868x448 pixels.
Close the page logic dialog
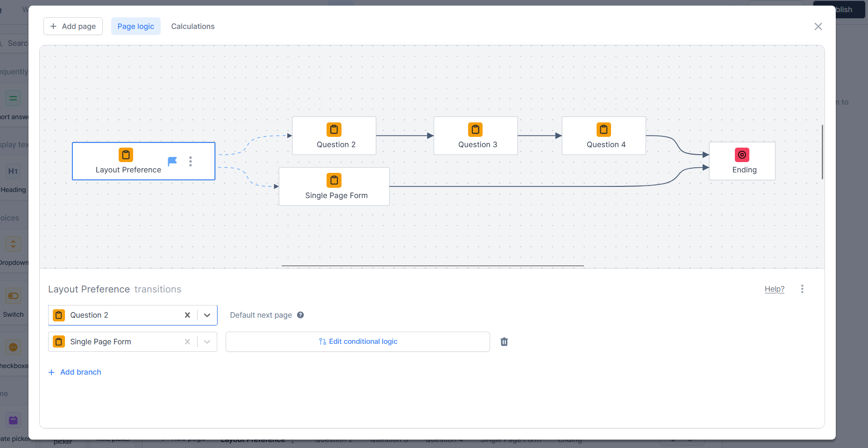pos(818,27)
